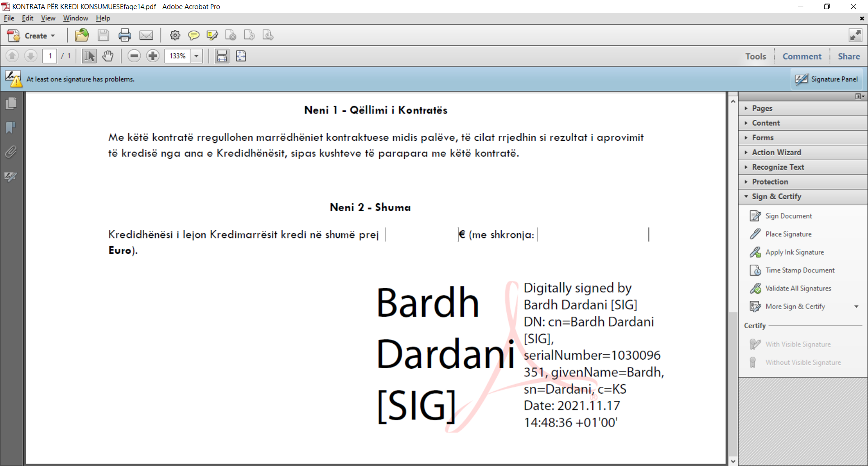
Task: Click Sign Document
Action: coord(781,216)
